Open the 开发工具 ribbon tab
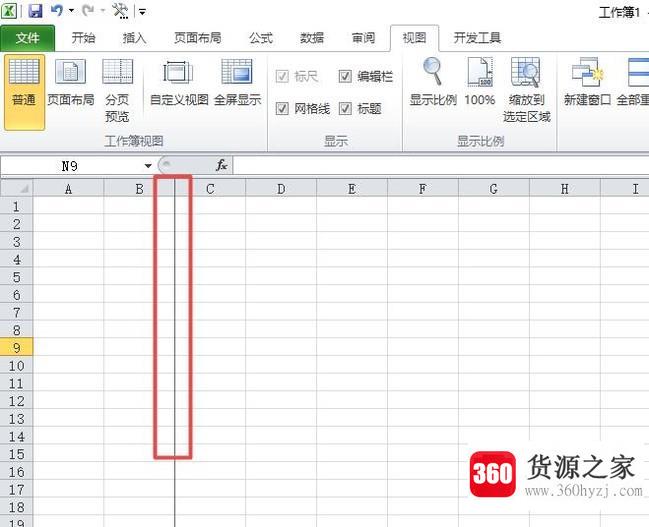649x527 pixels. pos(477,38)
